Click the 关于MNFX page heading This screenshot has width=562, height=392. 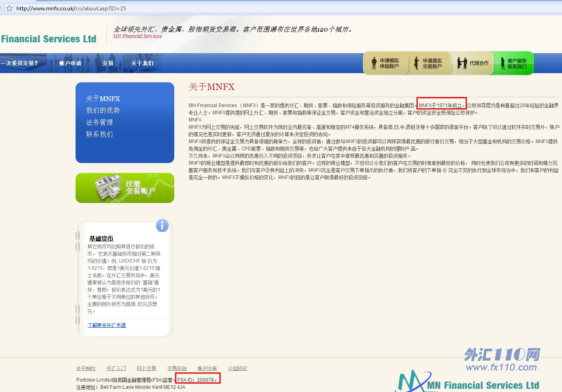(x=211, y=87)
